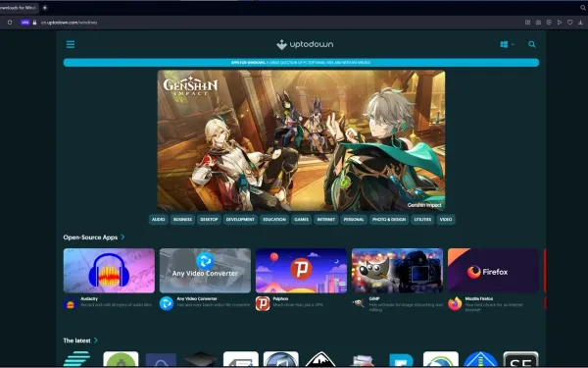Expand Open-Source Apps via its chevron arrow

(x=122, y=237)
